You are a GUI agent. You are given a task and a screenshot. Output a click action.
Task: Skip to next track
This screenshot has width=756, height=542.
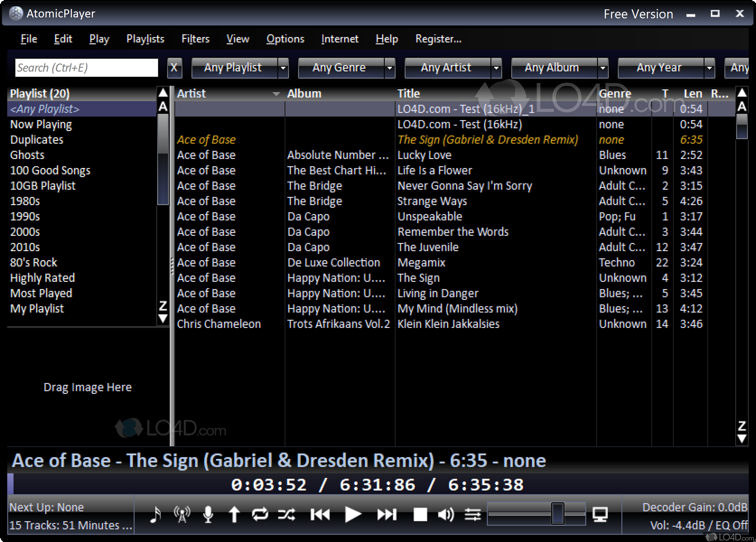point(386,514)
